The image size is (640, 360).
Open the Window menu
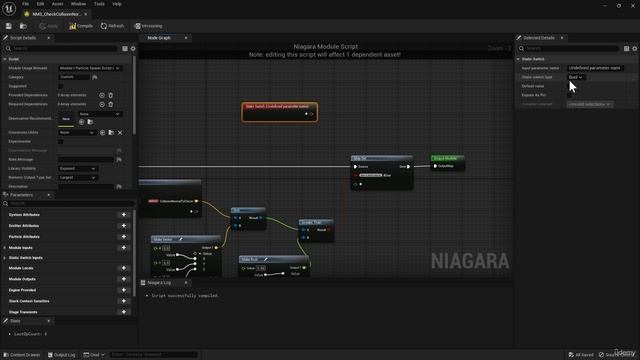tap(78, 4)
